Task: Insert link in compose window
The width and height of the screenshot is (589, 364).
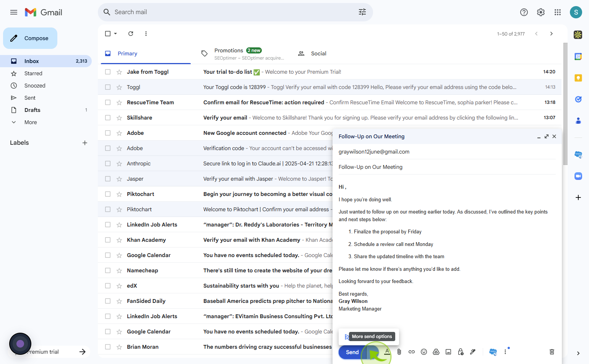Action: pos(412,352)
